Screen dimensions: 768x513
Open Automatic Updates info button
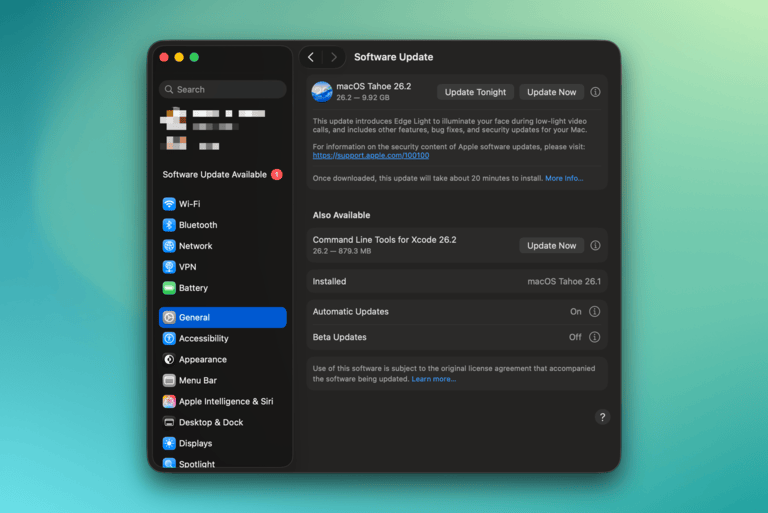pos(594,312)
